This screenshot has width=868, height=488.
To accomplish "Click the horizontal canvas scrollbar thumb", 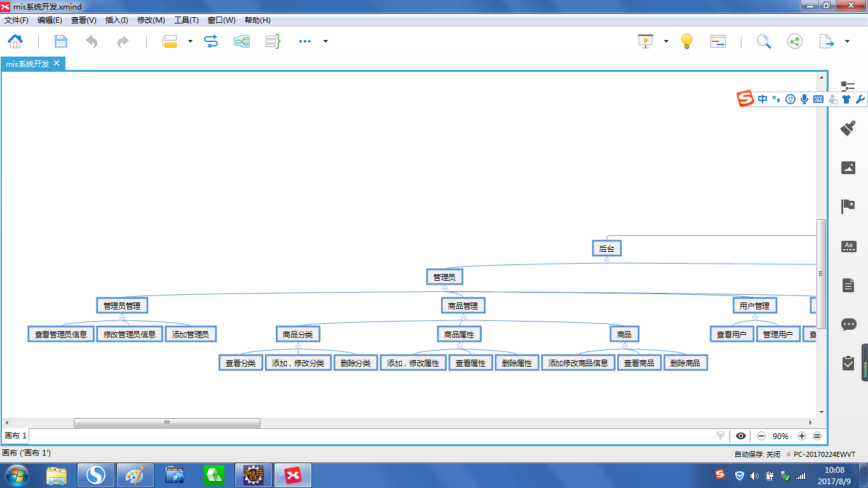I will (x=167, y=423).
